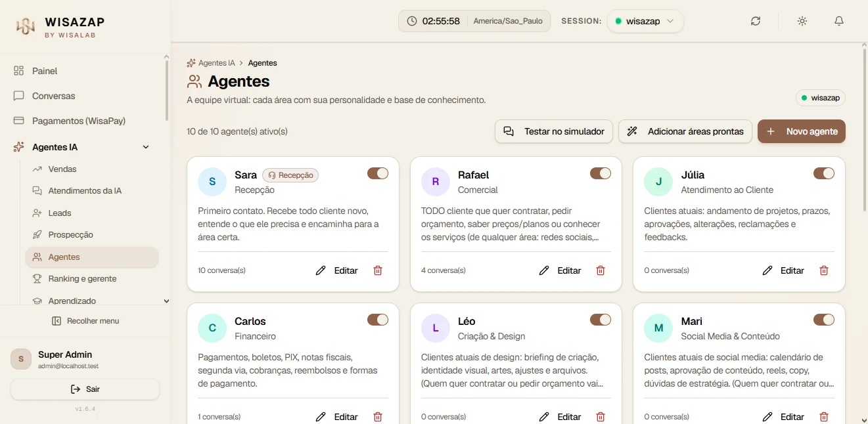This screenshot has height=424, width=868.
Task: Click the Super Admin avatar 'S'
Action: [x=21, y=359]
